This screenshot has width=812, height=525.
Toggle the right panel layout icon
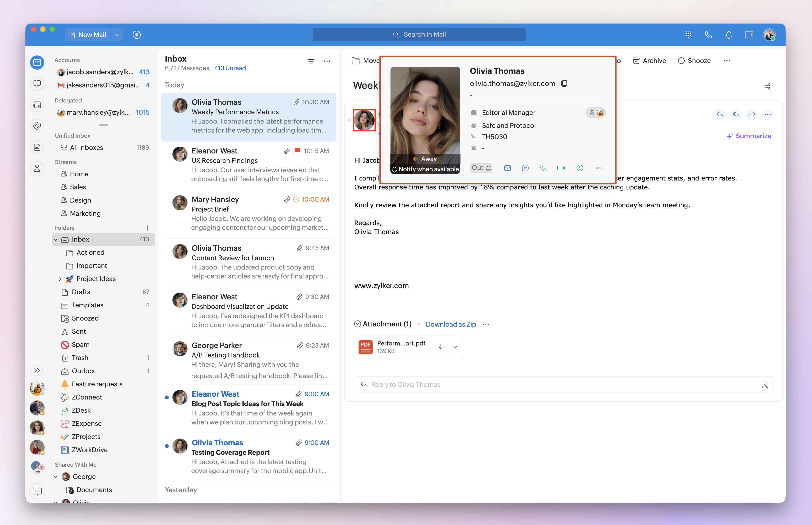[749, 35]
